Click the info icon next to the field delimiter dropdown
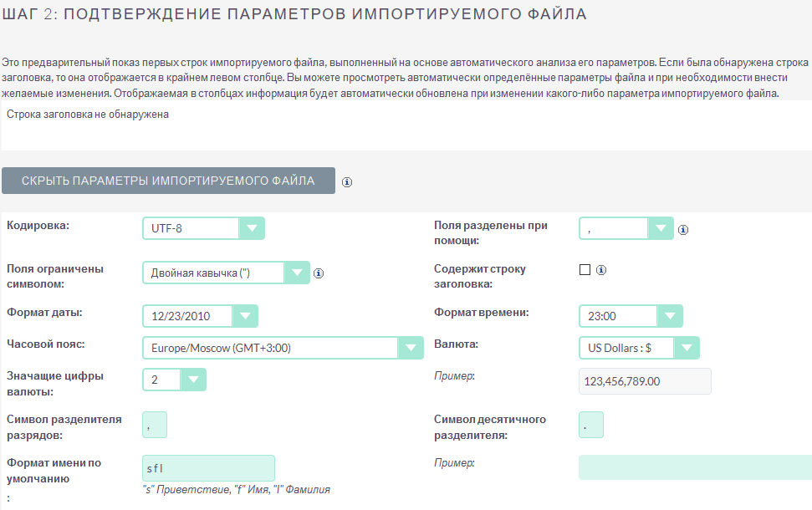Screen dimensions: 812x510 682,228
